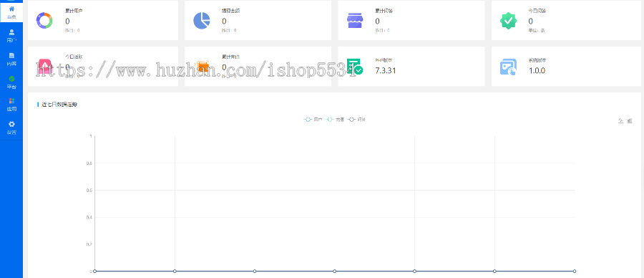Click the last data point on chart
This screenshot has width=644, height=278.
574,271
